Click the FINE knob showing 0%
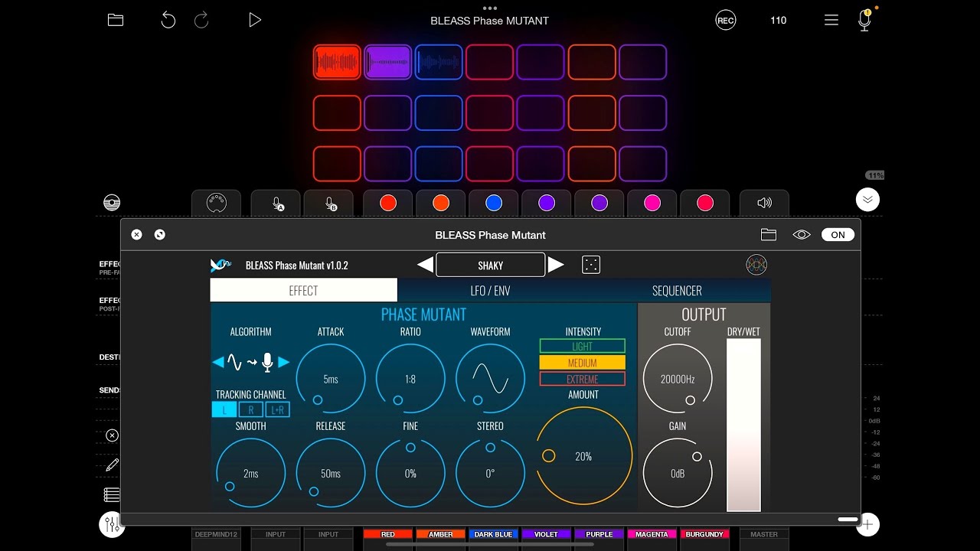Image resolution: width=980 pixels, height=551 pixels. (410, 474)
